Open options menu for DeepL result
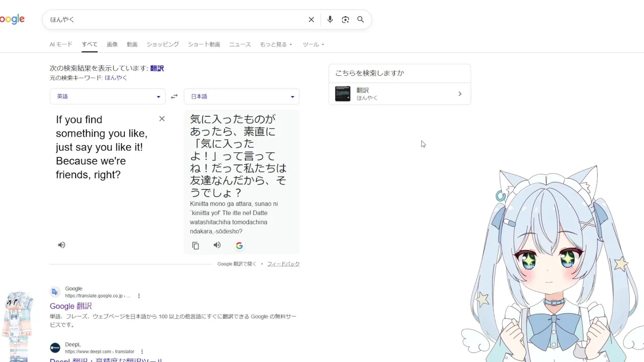Screen dimensions: 644x362 (x=142, y=351)
